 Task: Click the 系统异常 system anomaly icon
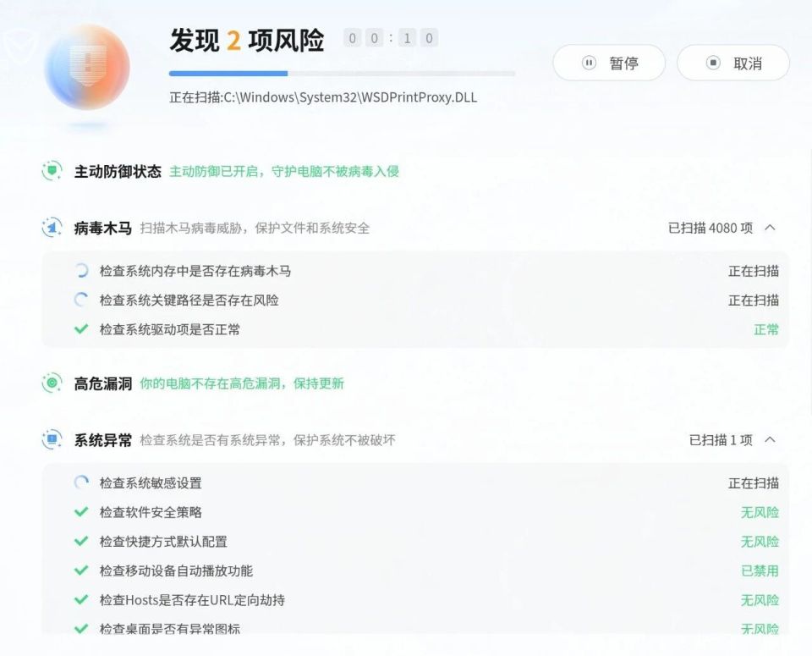(x=52, y=439)
